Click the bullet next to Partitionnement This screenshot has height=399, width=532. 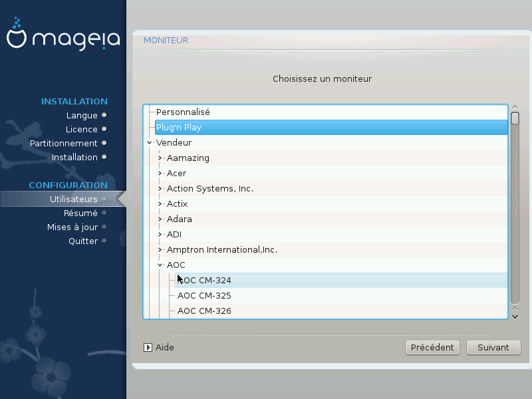(104, 143)
